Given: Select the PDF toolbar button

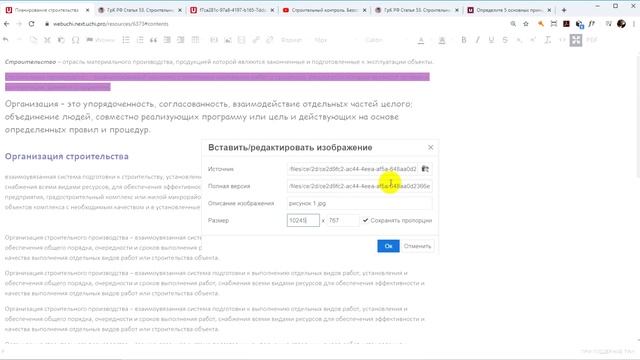Looking at the screenshot, I should coord(591,40).
